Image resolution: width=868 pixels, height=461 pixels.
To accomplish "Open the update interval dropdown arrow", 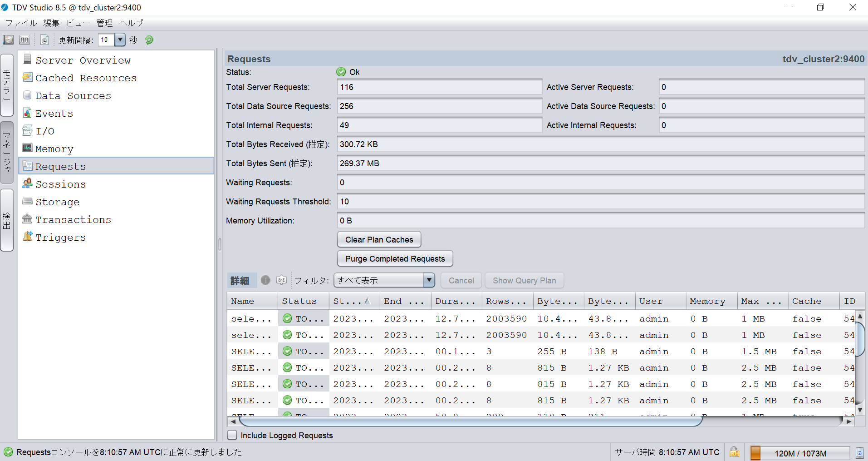I will coord(120,40).
